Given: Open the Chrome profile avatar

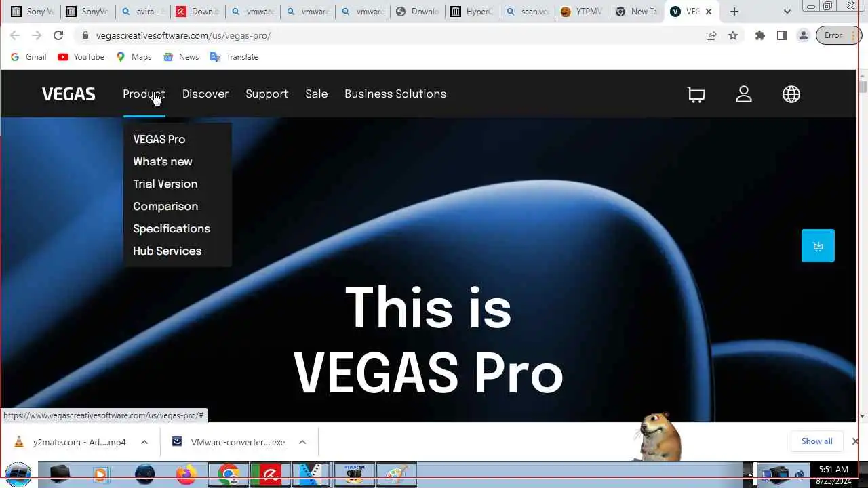Looking at the screenshot, I should 804,35.
